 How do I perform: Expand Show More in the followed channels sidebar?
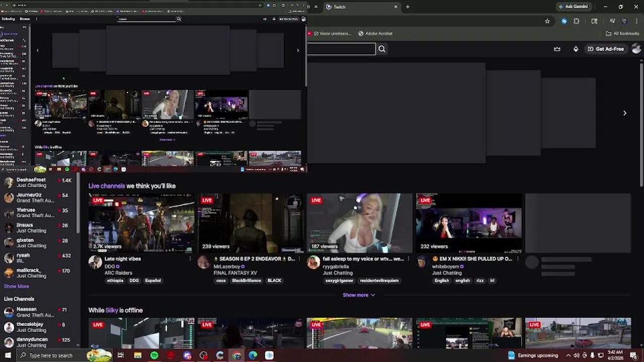[x=17, y=286]
